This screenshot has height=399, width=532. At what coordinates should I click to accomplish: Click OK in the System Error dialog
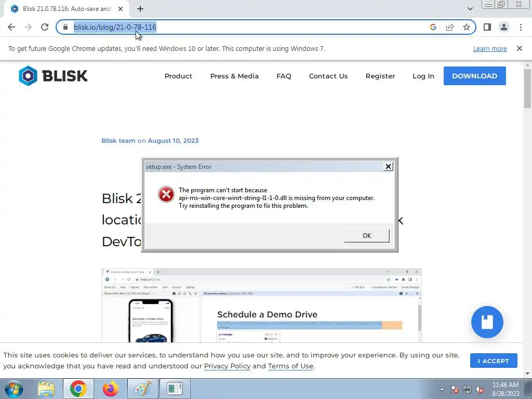click(x=366, y=235)
